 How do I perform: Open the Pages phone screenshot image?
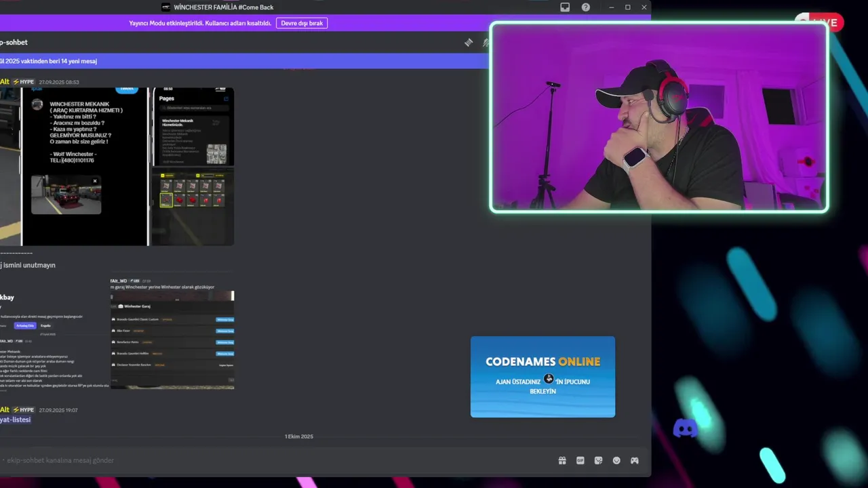coord(194,127)
